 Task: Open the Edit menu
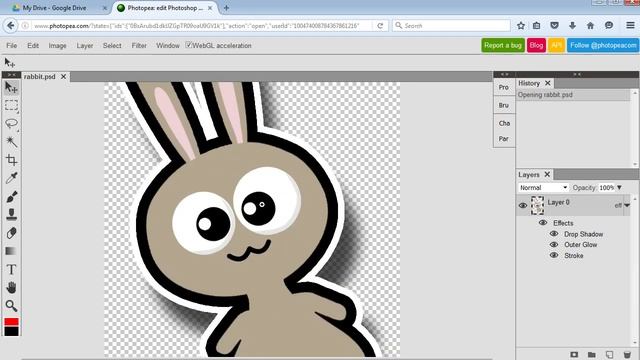pyautogui.click(x=33, y=46)
